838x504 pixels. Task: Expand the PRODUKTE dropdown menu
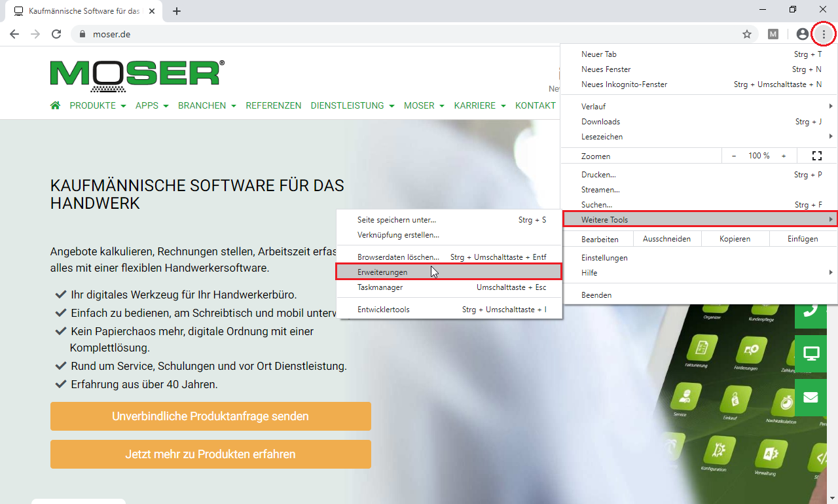pos(98,105)
